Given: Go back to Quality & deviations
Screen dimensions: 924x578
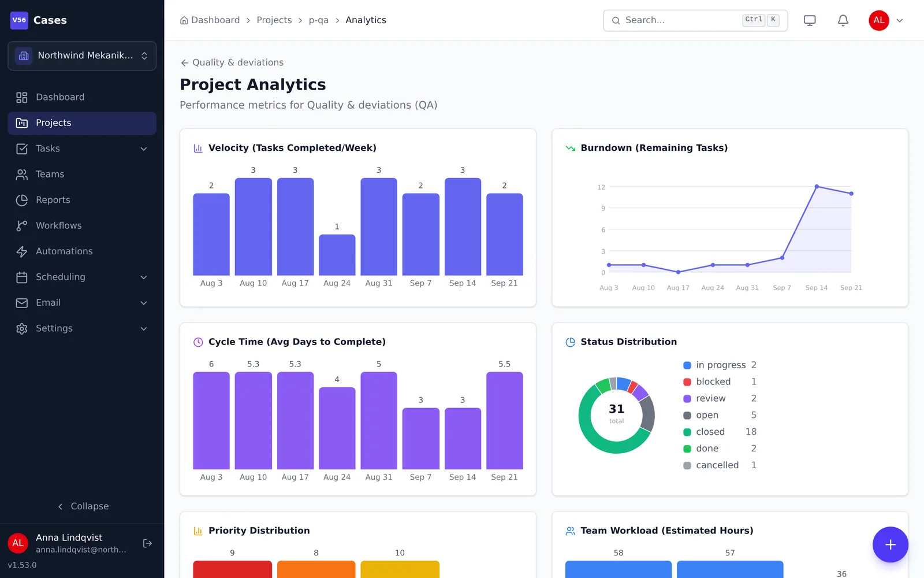Looking at the screenshot, I should [232, 62].
